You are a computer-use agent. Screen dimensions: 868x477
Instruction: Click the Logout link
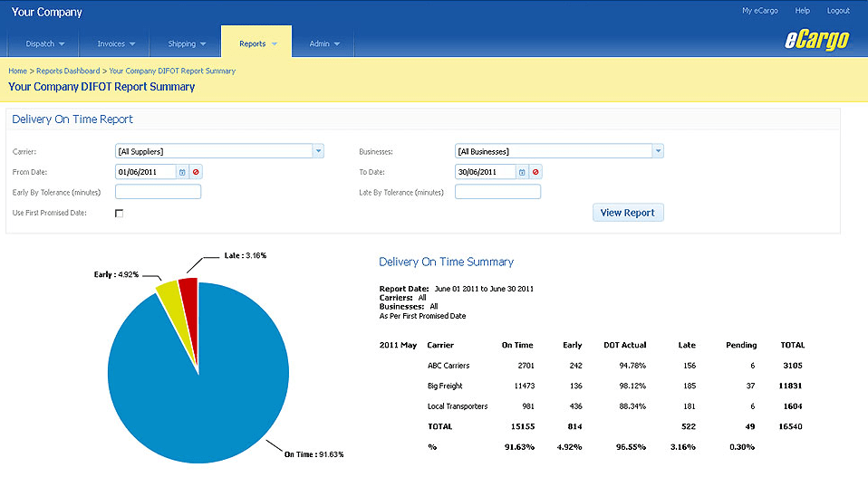point(838,11)
